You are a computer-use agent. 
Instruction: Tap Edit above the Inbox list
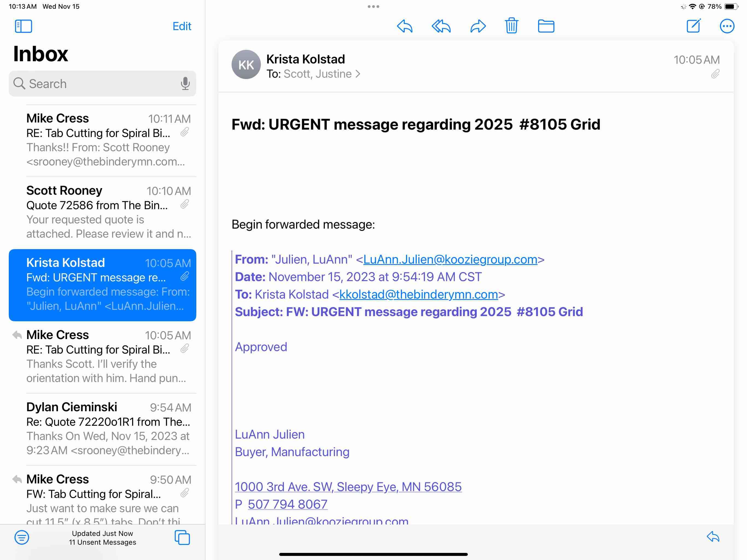[x=182, y=26]
